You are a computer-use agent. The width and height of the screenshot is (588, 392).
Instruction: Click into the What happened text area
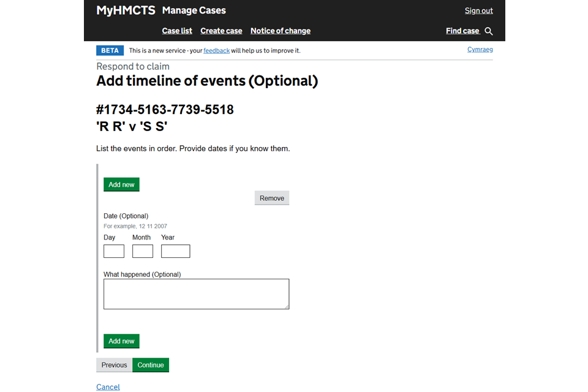pyautogui.click(x=196, y=294)
